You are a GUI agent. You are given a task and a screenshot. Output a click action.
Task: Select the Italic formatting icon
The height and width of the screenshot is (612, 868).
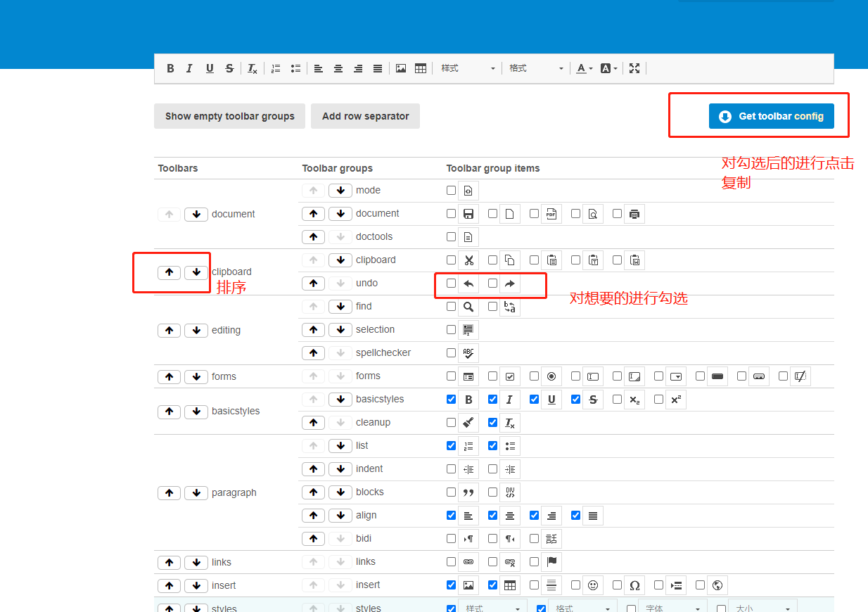[189, 68]
